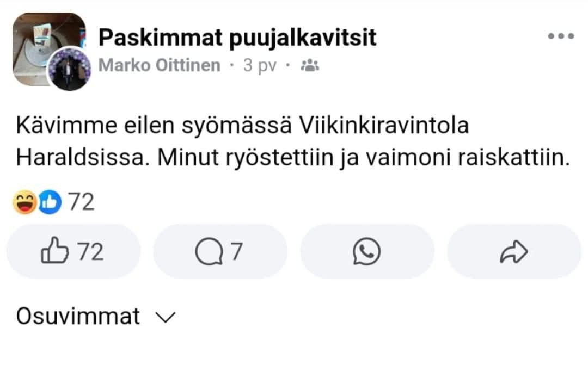Image resolution: width=588 pixels, height=371 pixels.
Task: View reactions count 72 beside the emojis
Action: [81, 203]
